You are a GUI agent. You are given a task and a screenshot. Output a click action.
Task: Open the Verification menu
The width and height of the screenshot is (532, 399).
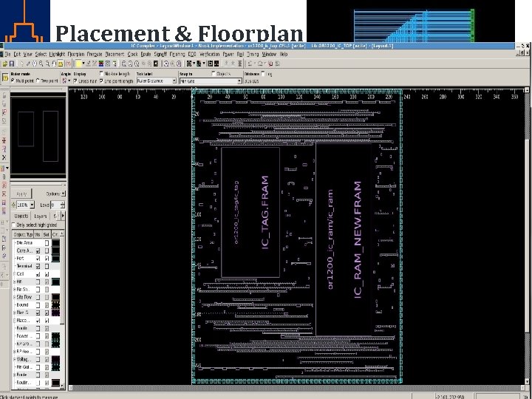(209, 54)
